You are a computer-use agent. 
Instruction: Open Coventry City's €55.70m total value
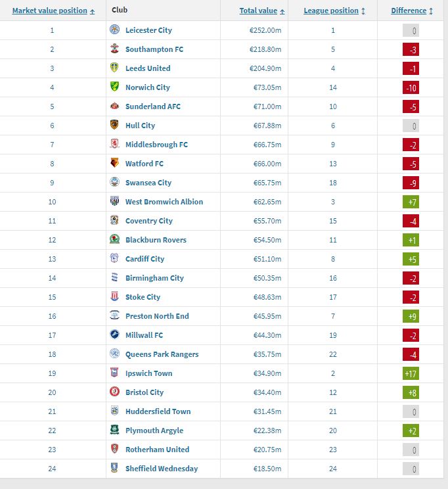click(x=267, y=221)
